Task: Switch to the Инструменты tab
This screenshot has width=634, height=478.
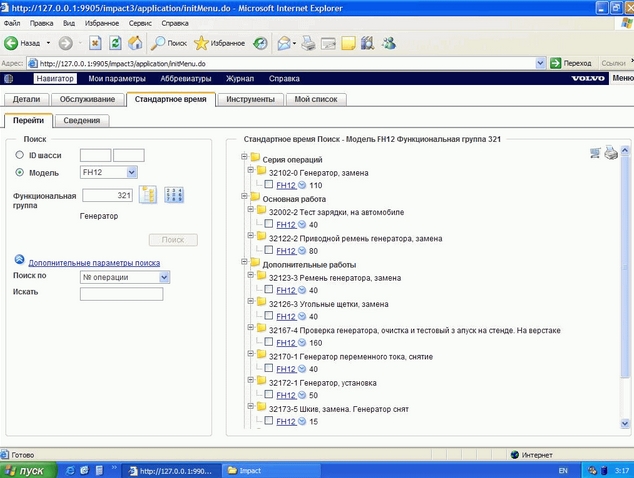Action: click(250, 99)
